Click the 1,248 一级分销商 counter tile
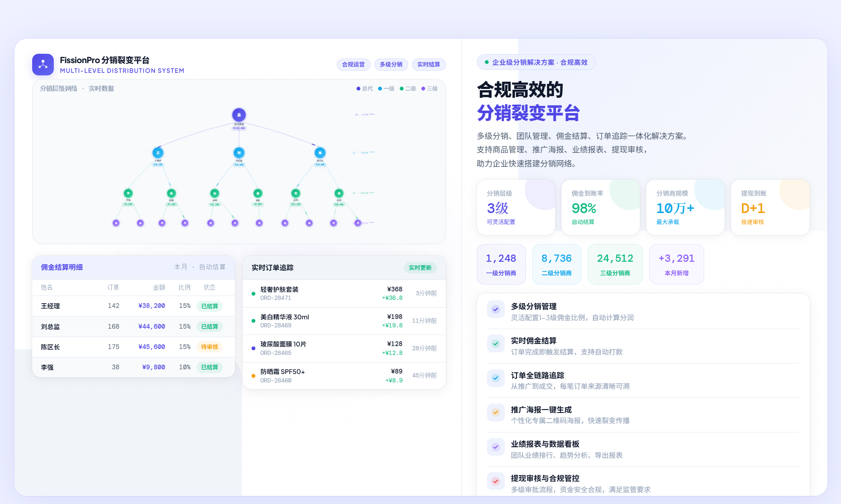Viewport: 841px width, 504px height. coord(501,264)
